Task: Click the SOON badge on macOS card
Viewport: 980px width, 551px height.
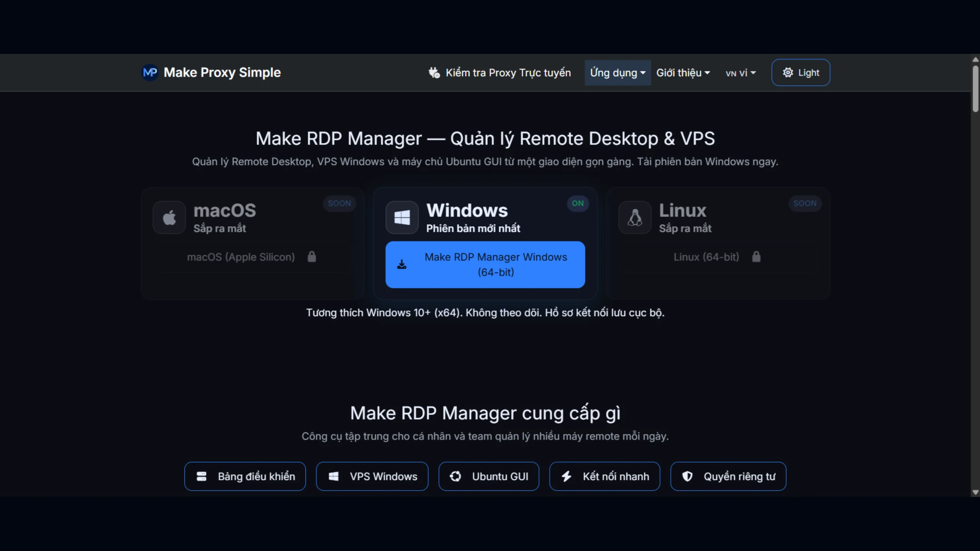Action: (339, 203)
